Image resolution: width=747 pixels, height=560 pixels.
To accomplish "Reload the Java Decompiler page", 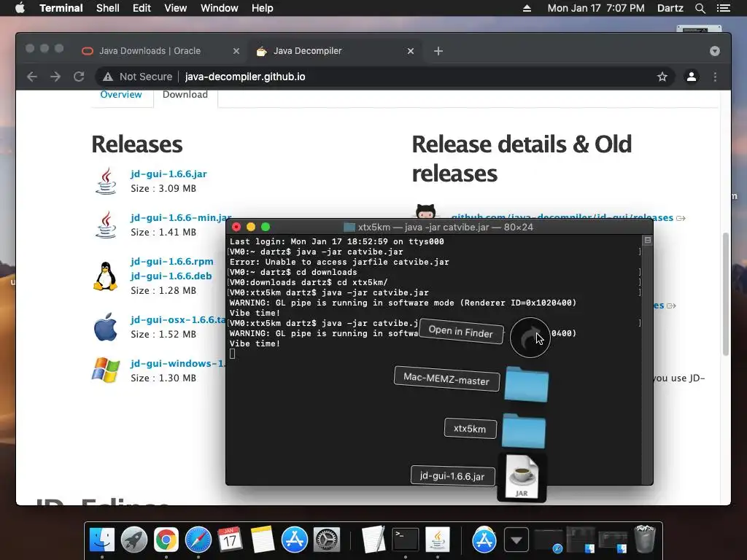I will click(79, 77).
